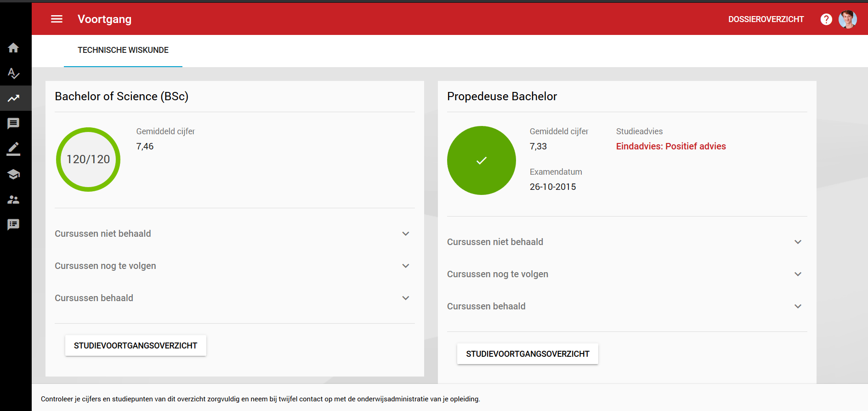
Task: Open the graduation cap sidebar icon
Action: click(x=13, y=174)
